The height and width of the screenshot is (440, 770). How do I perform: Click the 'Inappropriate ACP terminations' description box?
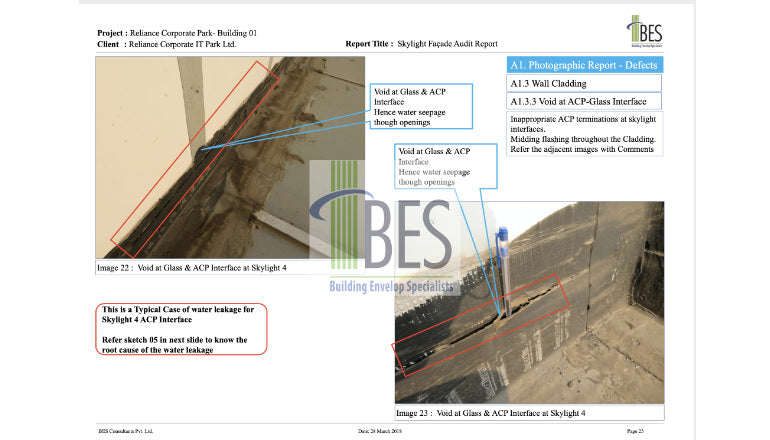pyautogui.click(x=585, y=134)
